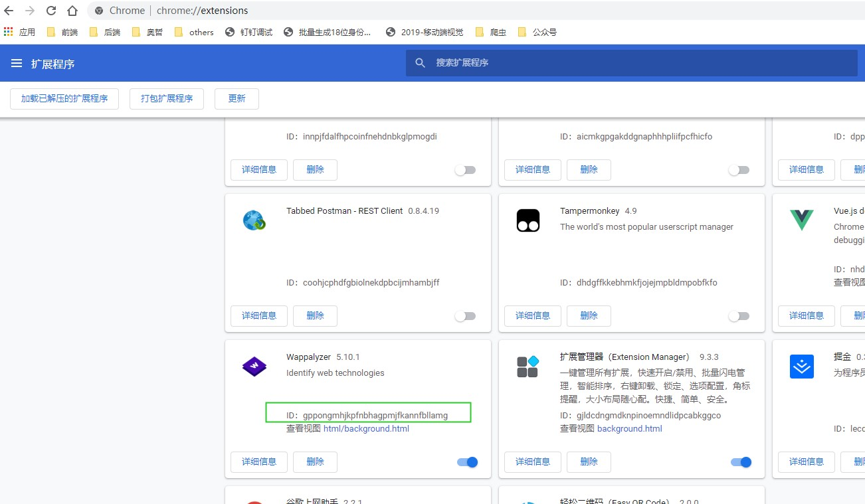Click the Wappalyzer ID text gppongmhjkpfnbhagpmjfkannfbllamg
The width and height of the screenshot is (865, 504).
tap(375, 416)
